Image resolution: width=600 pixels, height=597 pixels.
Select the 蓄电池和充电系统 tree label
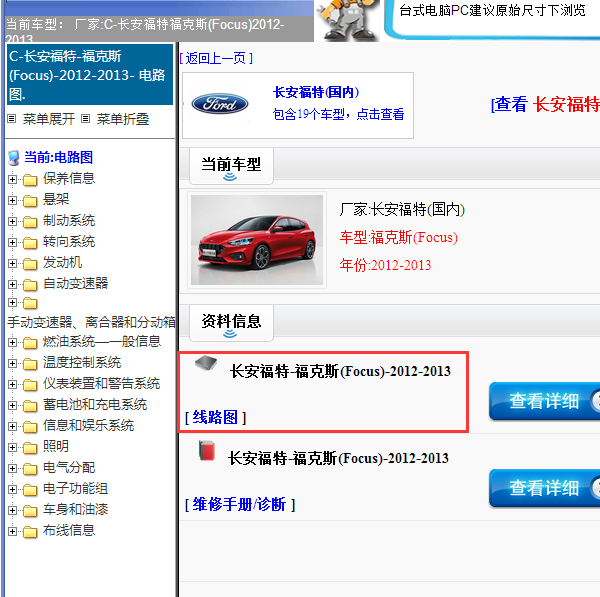[x=95, y=405]
